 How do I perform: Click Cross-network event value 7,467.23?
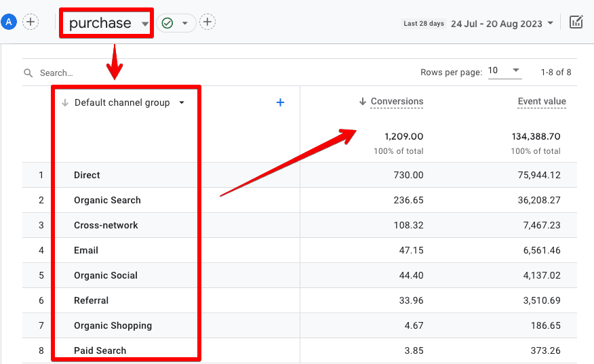[x=542, y=225]
